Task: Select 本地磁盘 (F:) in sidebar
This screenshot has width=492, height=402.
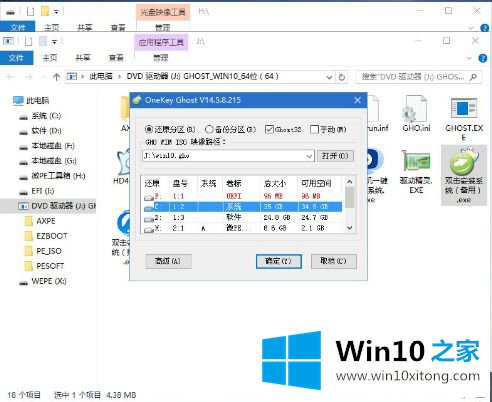Action: point(47,146)
